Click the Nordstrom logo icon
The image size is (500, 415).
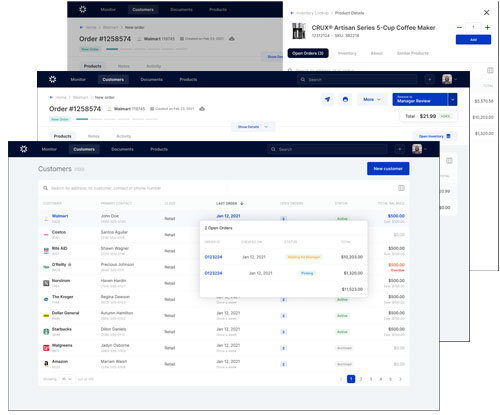click(46, 283)
